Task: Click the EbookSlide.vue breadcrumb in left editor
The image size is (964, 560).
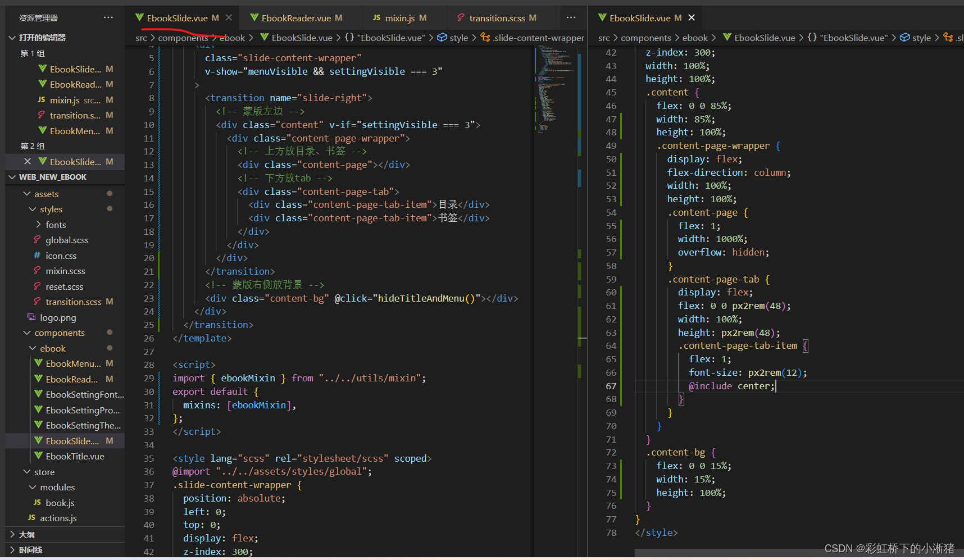Action: point(302,38)
